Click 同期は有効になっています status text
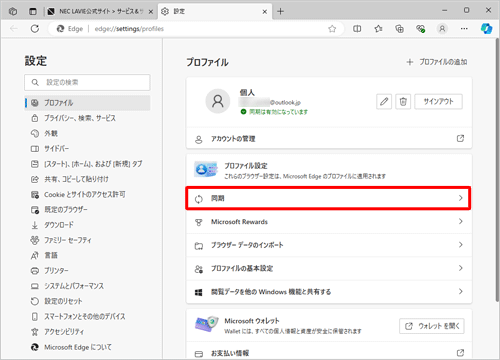This screenshot has height=360, width=500. point(278,112)
